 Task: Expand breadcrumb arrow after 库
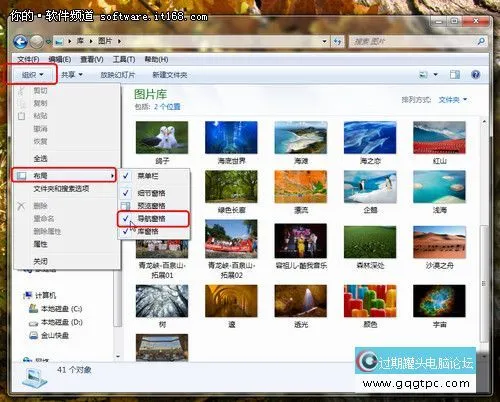pyautogui.click(x=90, y=41)
